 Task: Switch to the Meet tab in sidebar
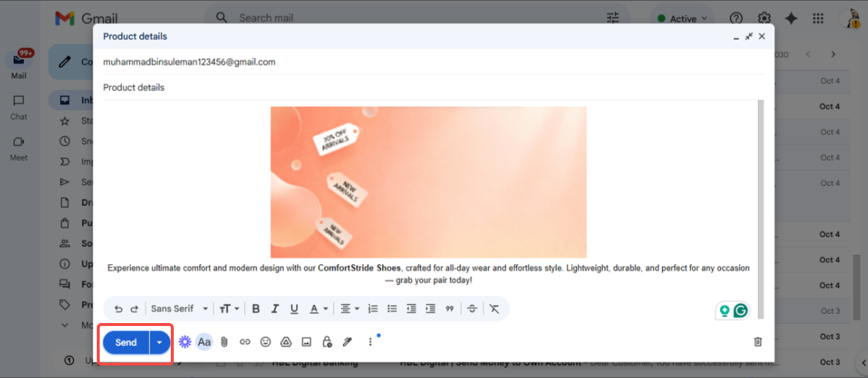[18, 148]
